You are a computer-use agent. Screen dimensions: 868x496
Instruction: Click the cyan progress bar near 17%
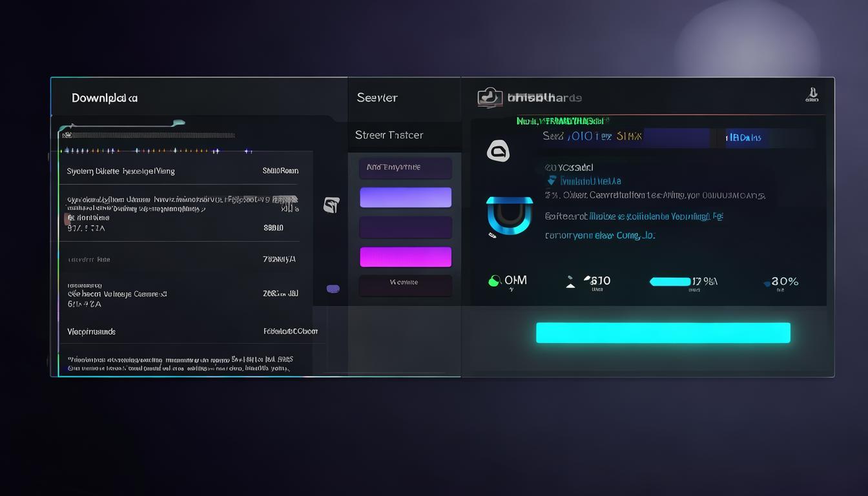point(670,282)
